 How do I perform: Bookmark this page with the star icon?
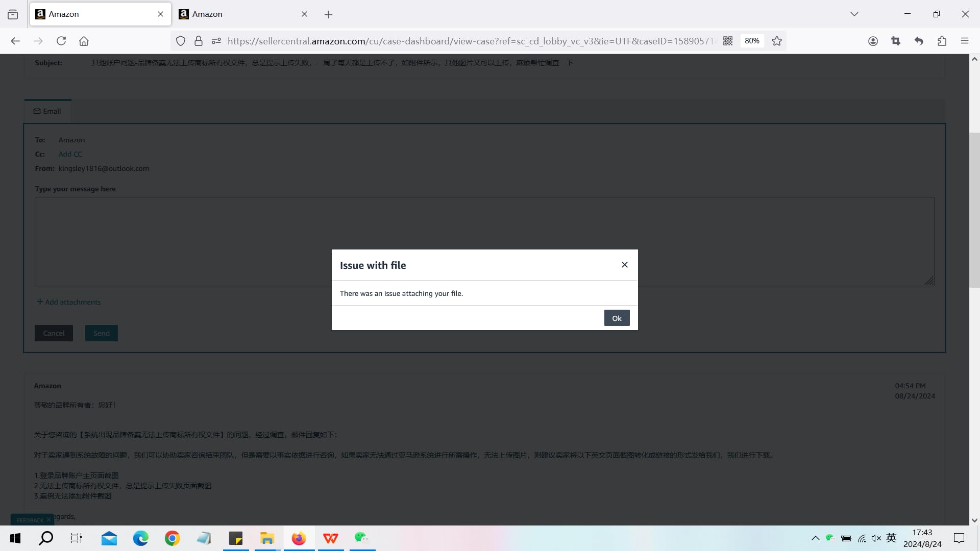tap(777, 41)
